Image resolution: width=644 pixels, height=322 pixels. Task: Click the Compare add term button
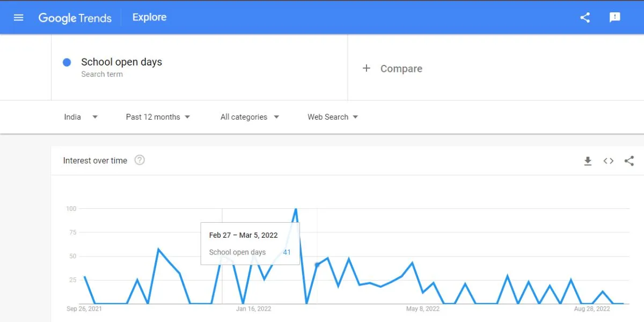pyautogui.click(x=392, y=69)
